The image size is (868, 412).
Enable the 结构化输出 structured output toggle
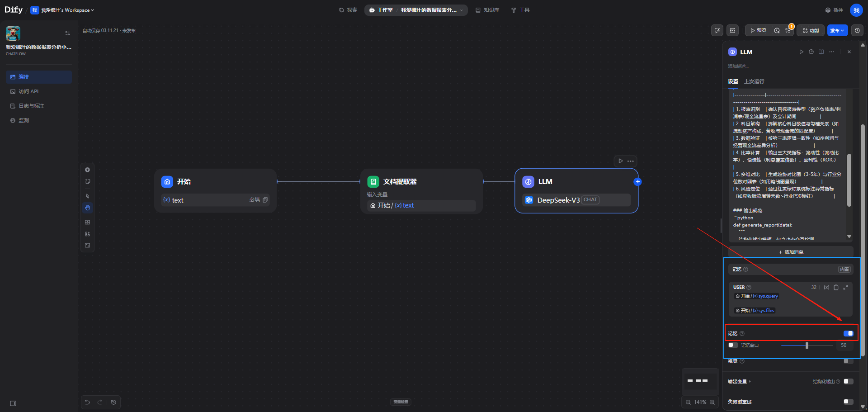pyautogui.click(x=848, y=381)
